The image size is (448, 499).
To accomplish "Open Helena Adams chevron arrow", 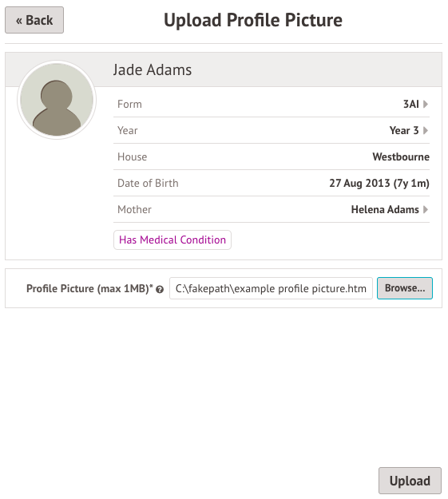I will (426, 209).
